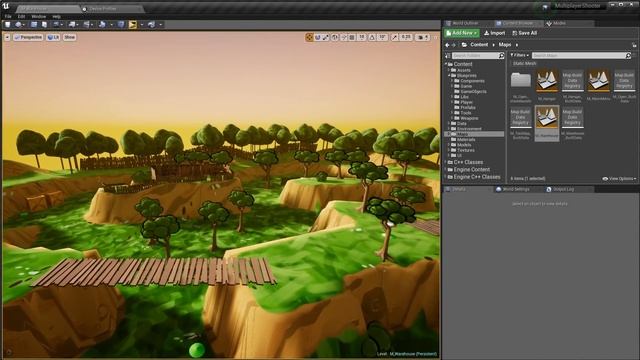Screen dimensions: 640x360
Task: Open the Perspective view mode dropdown
Action: click(28, 37)
